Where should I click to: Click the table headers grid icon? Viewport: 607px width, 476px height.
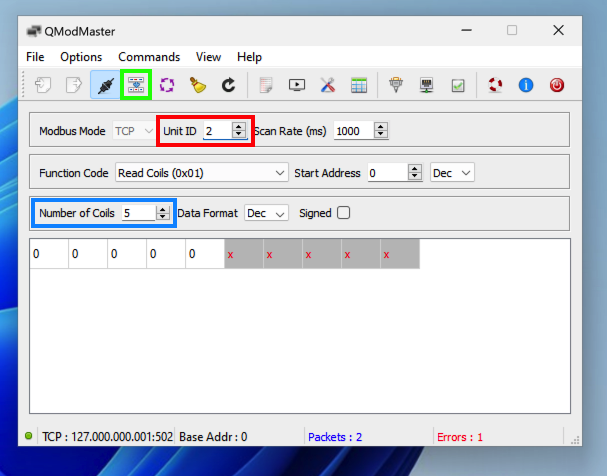[x=359, y=85]
